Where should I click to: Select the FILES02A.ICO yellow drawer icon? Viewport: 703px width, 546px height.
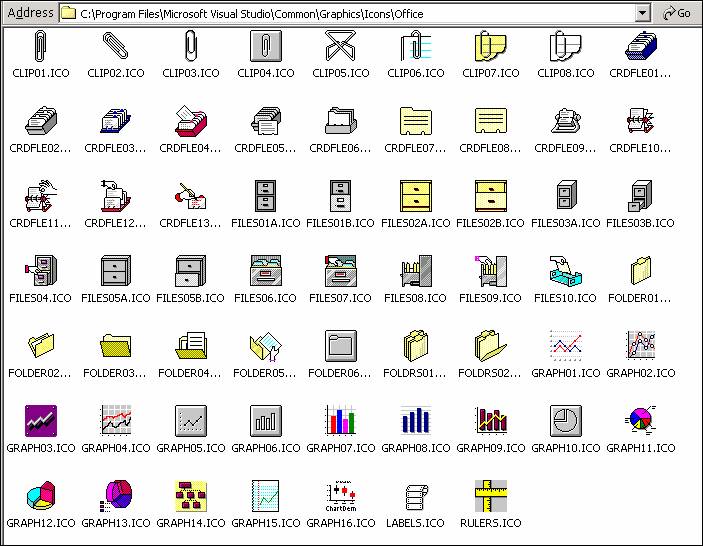pos(415,196)
